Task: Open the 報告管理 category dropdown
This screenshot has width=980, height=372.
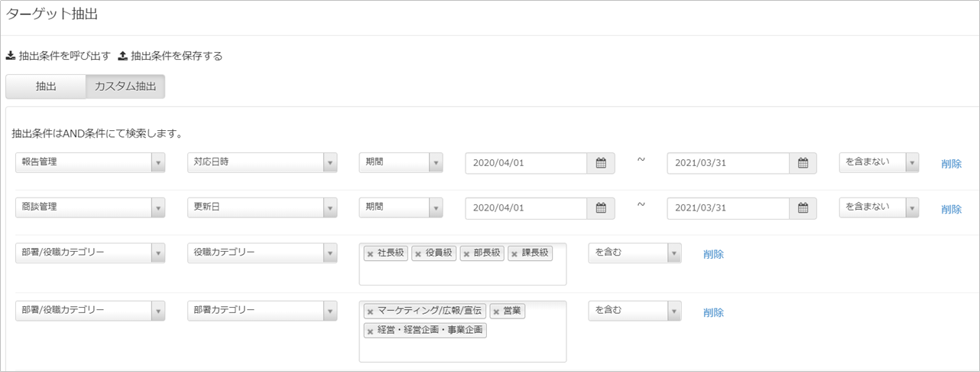Action: pos(89,162)
